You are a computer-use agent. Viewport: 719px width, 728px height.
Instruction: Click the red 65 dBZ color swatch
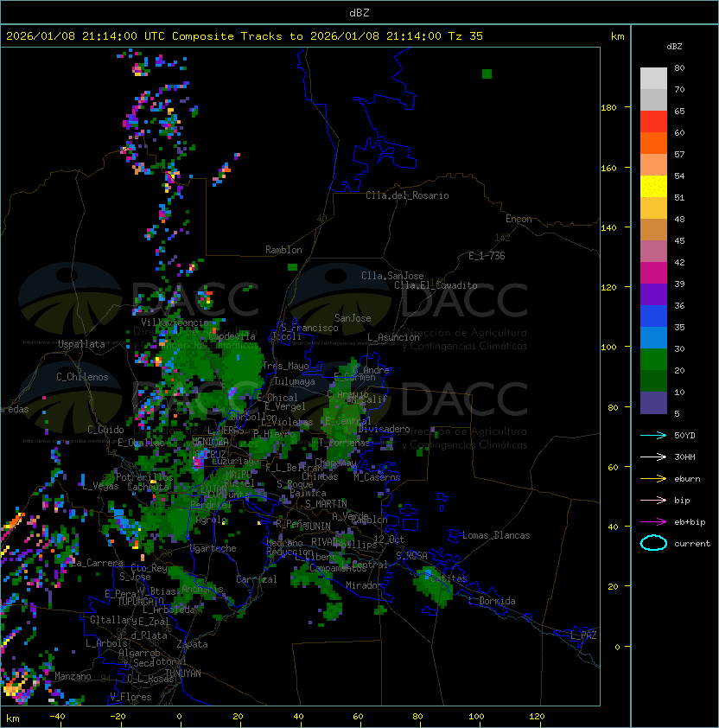[x=653, y=122]
